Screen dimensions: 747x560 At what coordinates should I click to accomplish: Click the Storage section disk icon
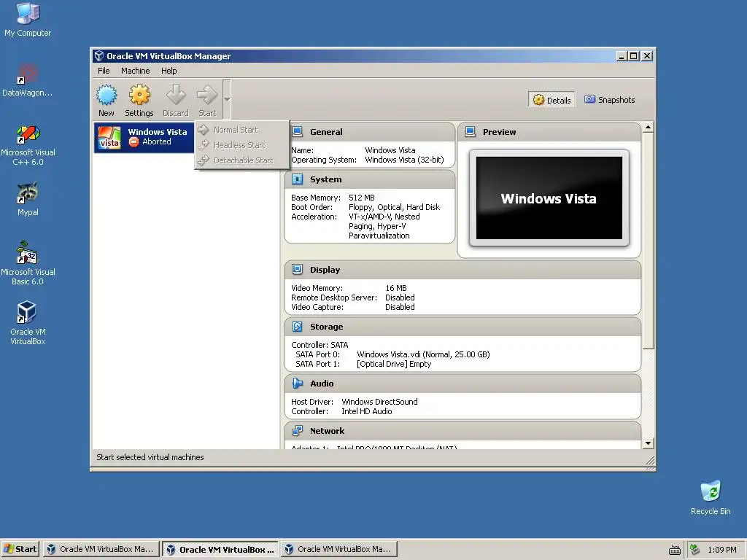[298, 326]
